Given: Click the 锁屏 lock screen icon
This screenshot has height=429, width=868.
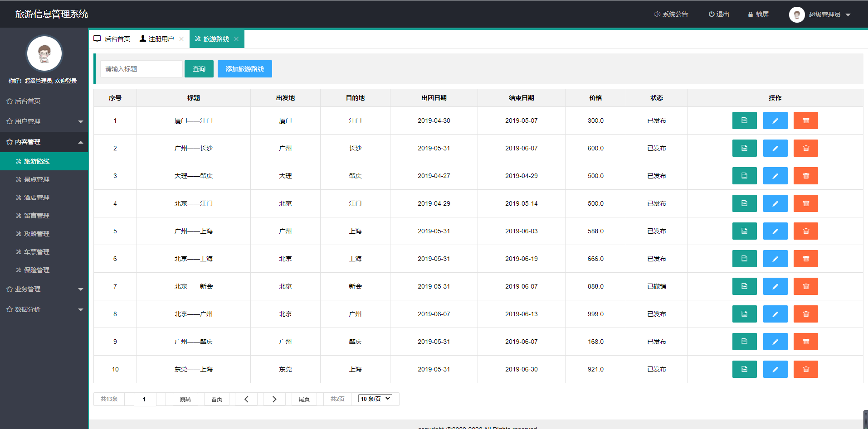Looking at the screenshot, I should click(751, 14).
